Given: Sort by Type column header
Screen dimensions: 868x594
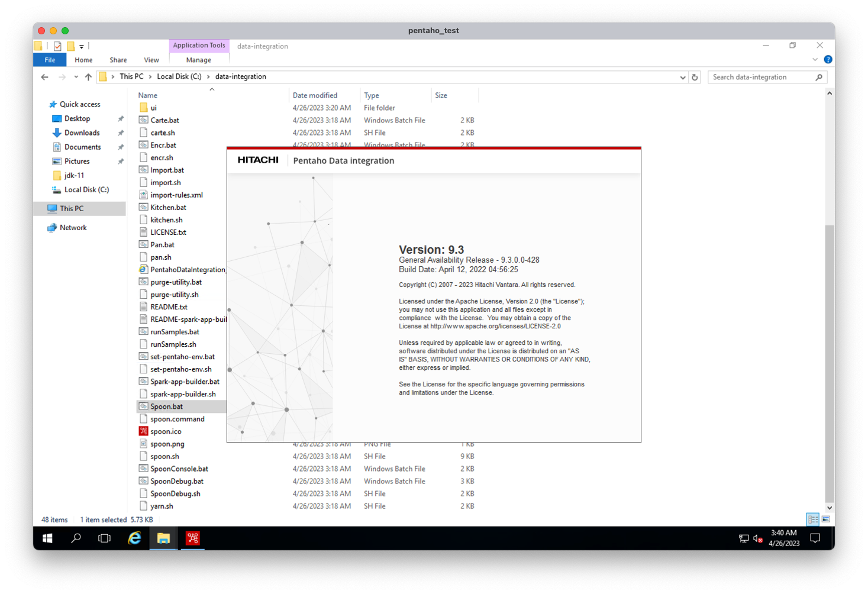Looking at the screenshot, I should pyautogui.click(x=371, y=95).
